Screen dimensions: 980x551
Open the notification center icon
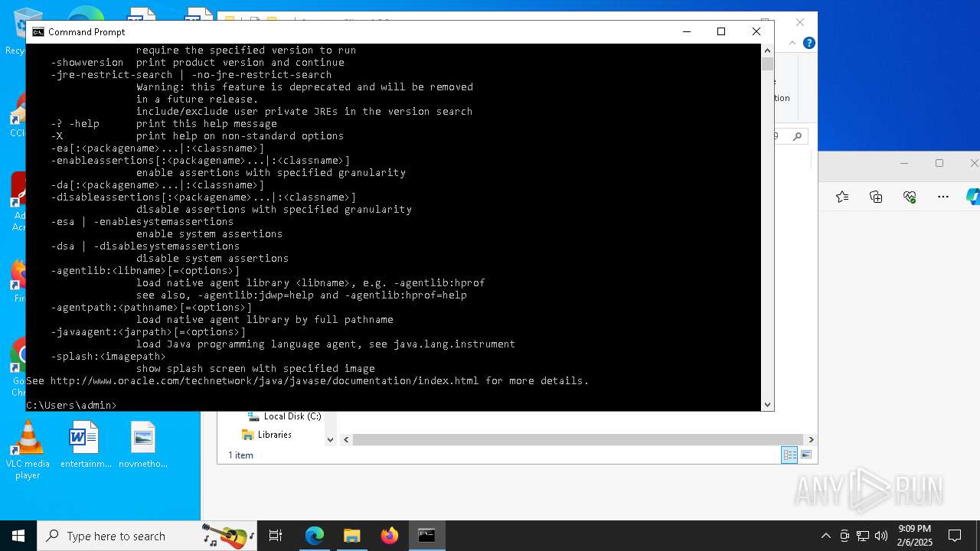955,536
